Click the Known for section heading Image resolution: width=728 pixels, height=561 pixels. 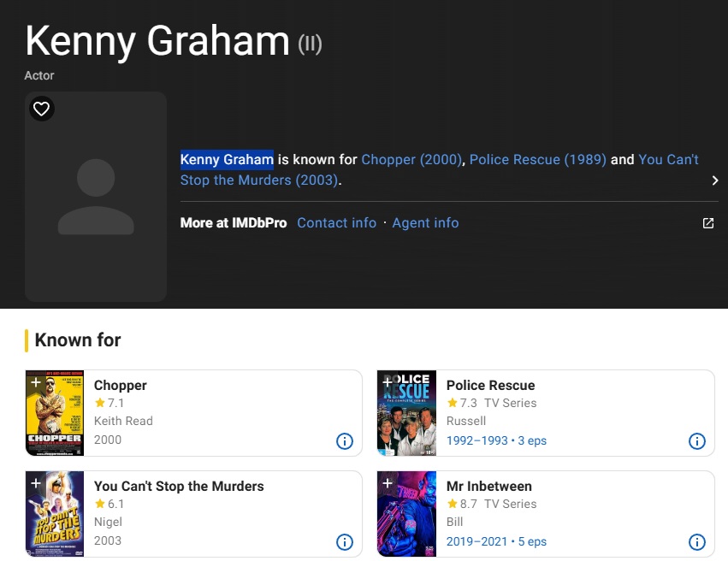pyautogui.click(x=78, y=340)
